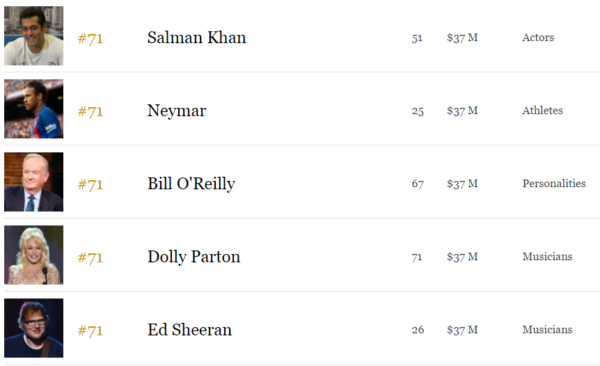Open Dolly Parton's thumbnail image
Image resolution: width=600 pixels, height=366 pixels.
coord(34,255)
